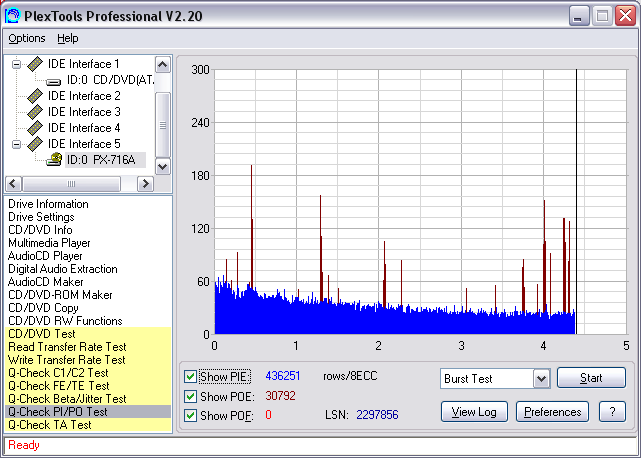Open Preferences for the PI/PO test
The width and height of the screenshot is (641, 458).
point(552,412)
